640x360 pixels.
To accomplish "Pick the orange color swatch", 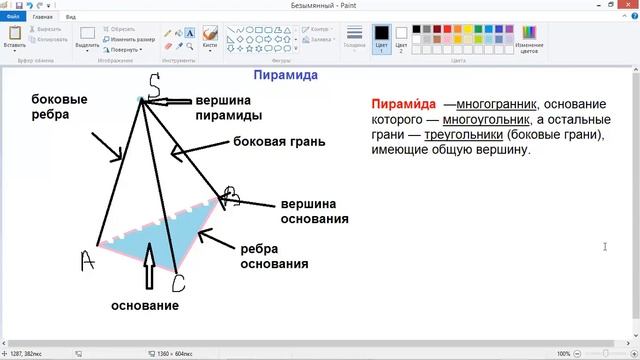I will point(458,29).
